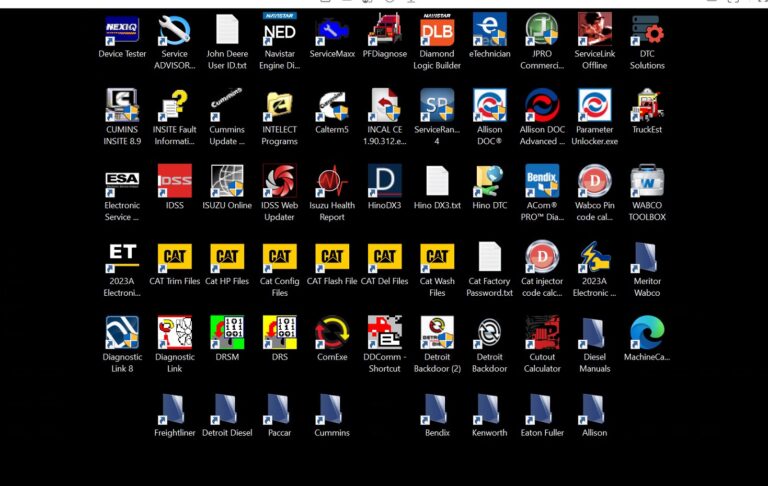Launch IDSS Web Updater icon
Screen dimensions: 768x486
coord(280,181)
